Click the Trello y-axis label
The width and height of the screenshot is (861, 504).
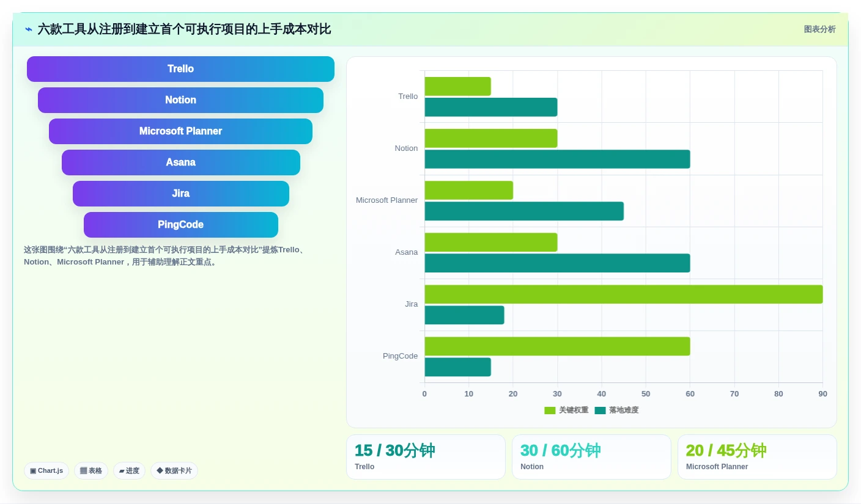coord(408,97)
